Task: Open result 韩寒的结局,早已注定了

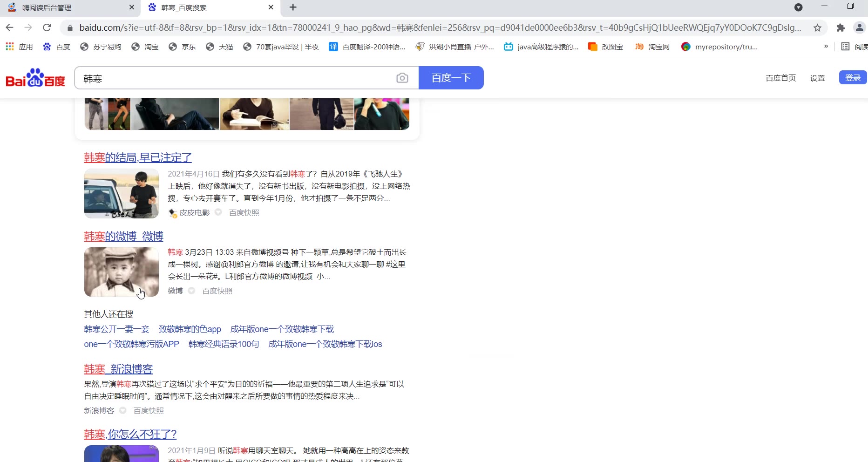Action: 138,157
